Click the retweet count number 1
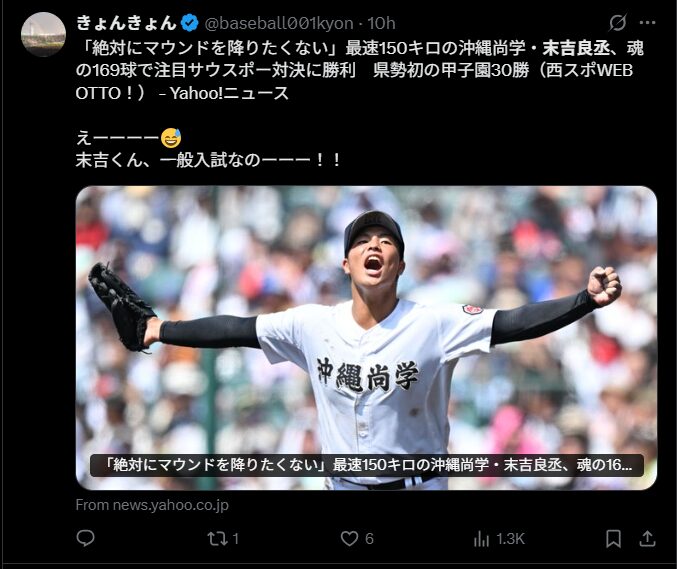This screenshot has width=677, height=569. pyautogui.click(x=236, y=539)
